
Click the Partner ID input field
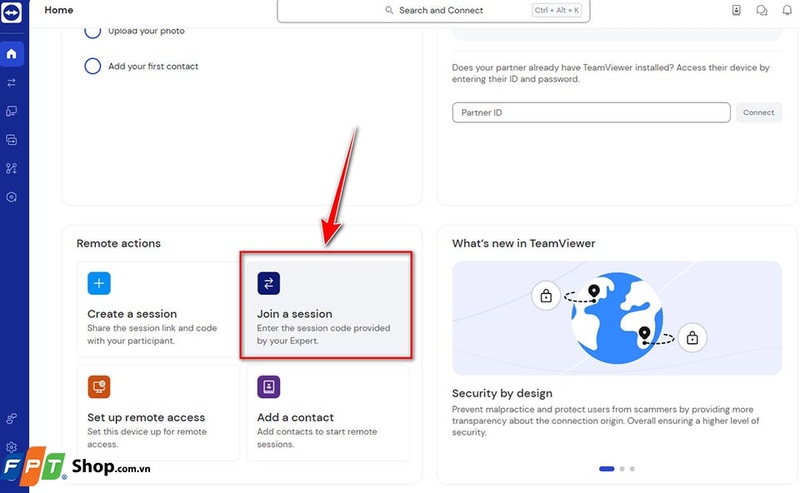click(x=591, y=113)
